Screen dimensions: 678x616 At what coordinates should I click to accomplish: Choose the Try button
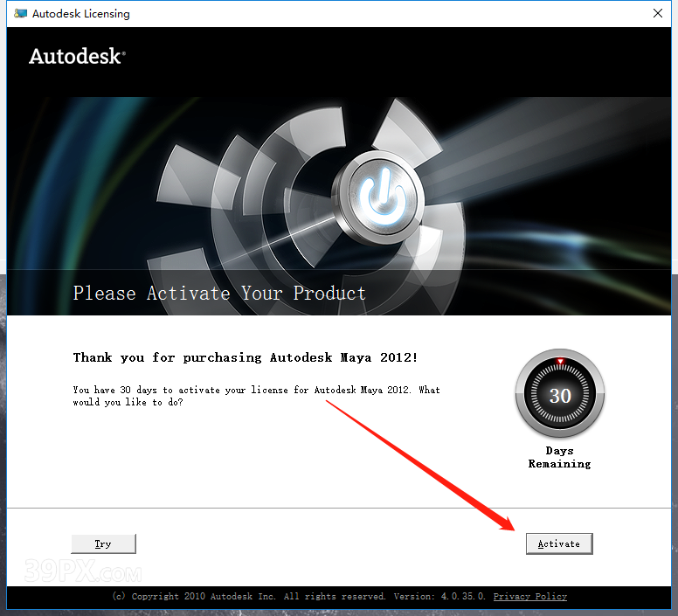click(103, 543)
